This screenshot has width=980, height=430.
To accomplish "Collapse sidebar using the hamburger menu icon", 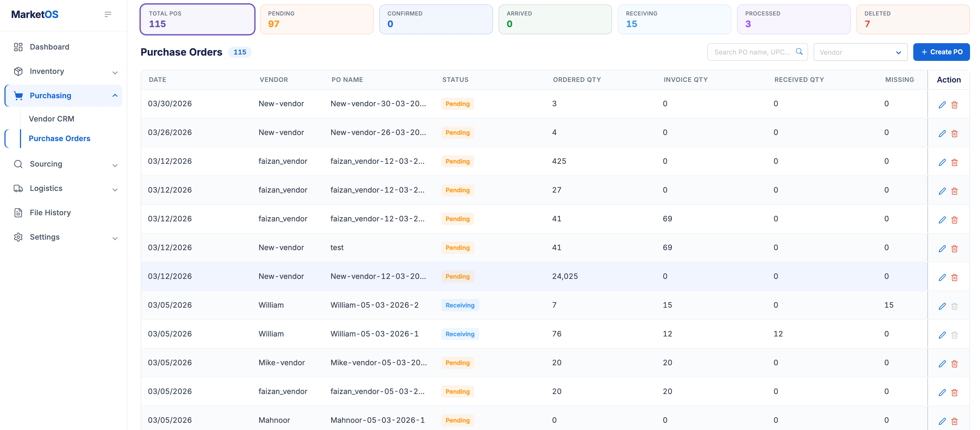I will click(108, 14).
